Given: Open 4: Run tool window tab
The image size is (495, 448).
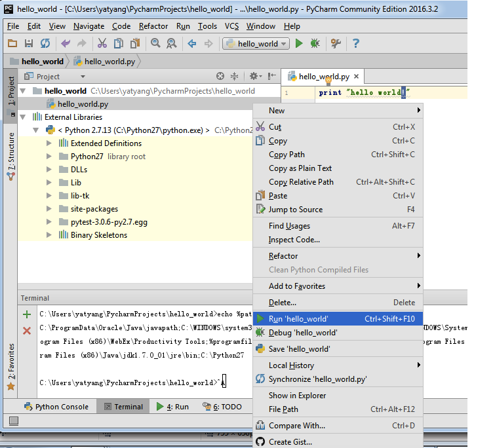Looking at the screenshot, I should pos(172,407).
